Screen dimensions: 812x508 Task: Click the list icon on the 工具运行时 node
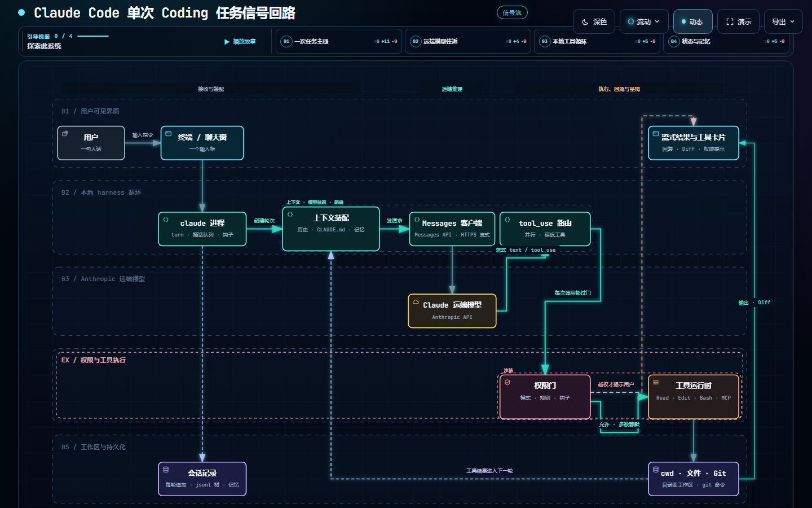[656, 382]
